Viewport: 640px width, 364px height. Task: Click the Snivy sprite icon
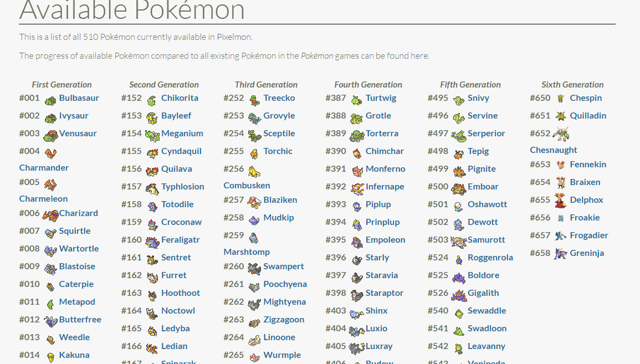pos(458,100)
